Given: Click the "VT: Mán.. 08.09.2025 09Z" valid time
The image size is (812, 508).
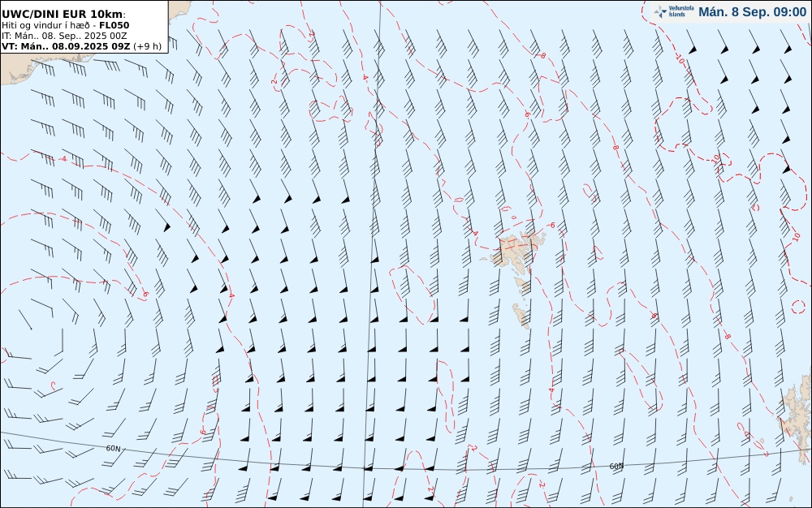Looking at the screenshot, I should pos(66,46).
